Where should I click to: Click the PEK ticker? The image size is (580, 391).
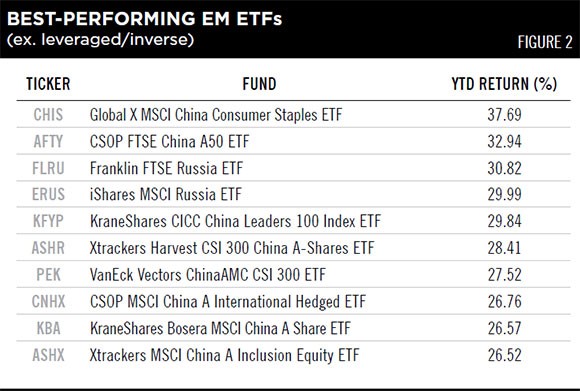pyautogui.click(x=48, y=275)
